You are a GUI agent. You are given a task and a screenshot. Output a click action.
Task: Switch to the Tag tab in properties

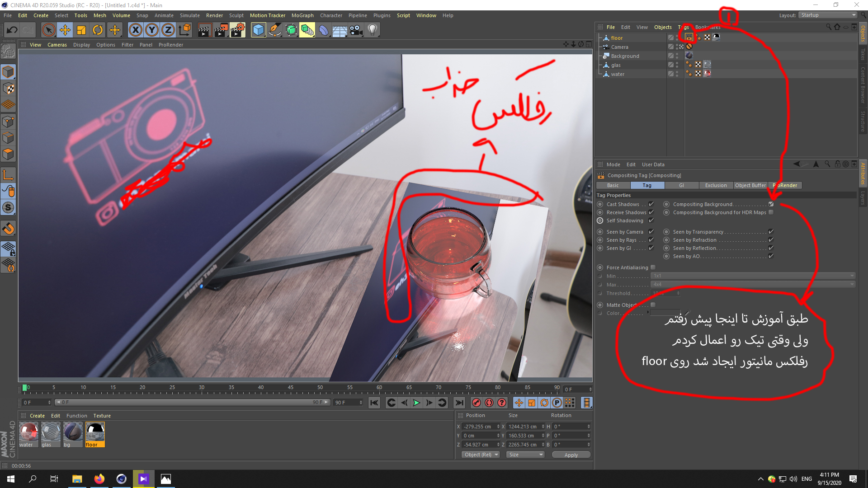(647, 185)
